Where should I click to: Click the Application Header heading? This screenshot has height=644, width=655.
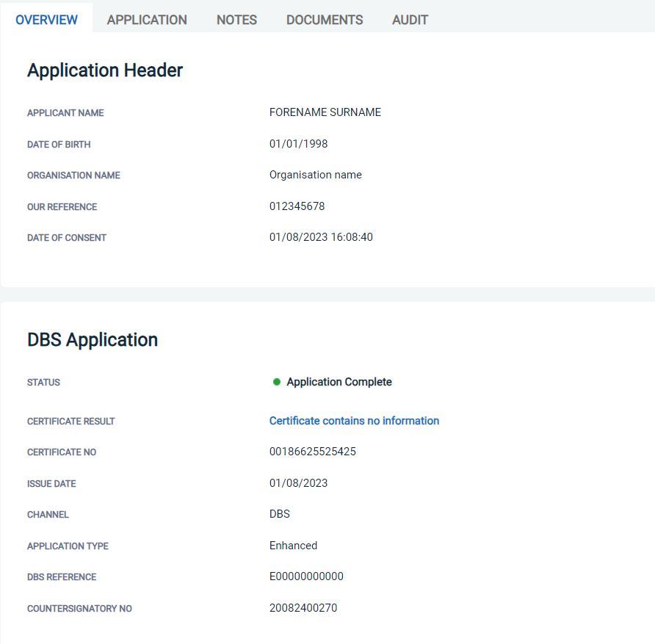click(x=105, y=70)
